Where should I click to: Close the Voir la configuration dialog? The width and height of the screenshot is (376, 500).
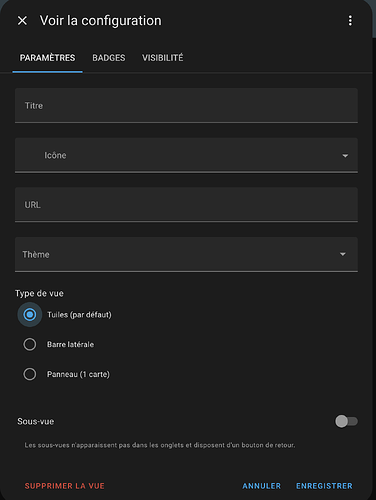click(x=22, y=21)
